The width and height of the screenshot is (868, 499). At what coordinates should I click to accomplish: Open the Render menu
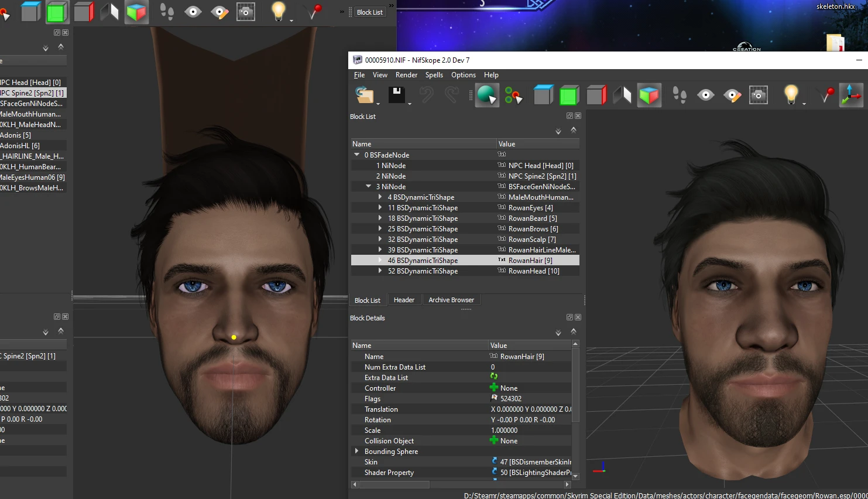406,75
